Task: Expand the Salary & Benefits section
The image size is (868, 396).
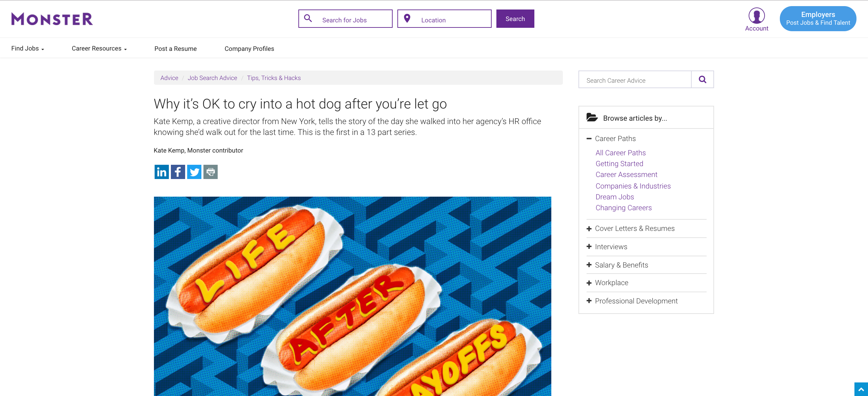Action: 617,265
